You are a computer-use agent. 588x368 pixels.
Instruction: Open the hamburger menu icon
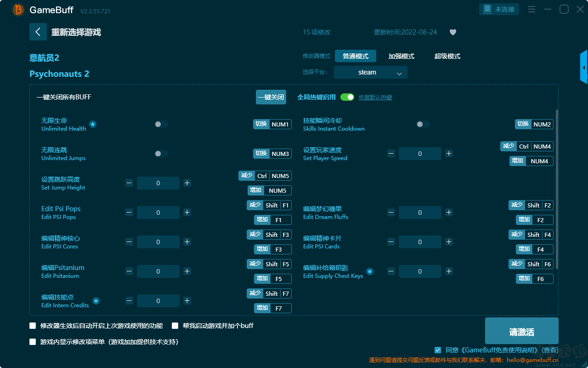click(531, 9)
